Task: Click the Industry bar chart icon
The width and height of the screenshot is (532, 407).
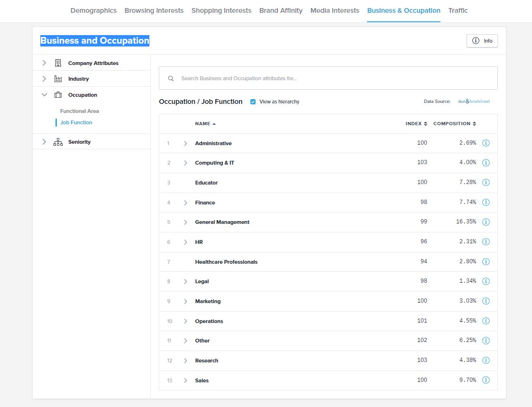Action: pyautogui.click(x=57, y=79)
